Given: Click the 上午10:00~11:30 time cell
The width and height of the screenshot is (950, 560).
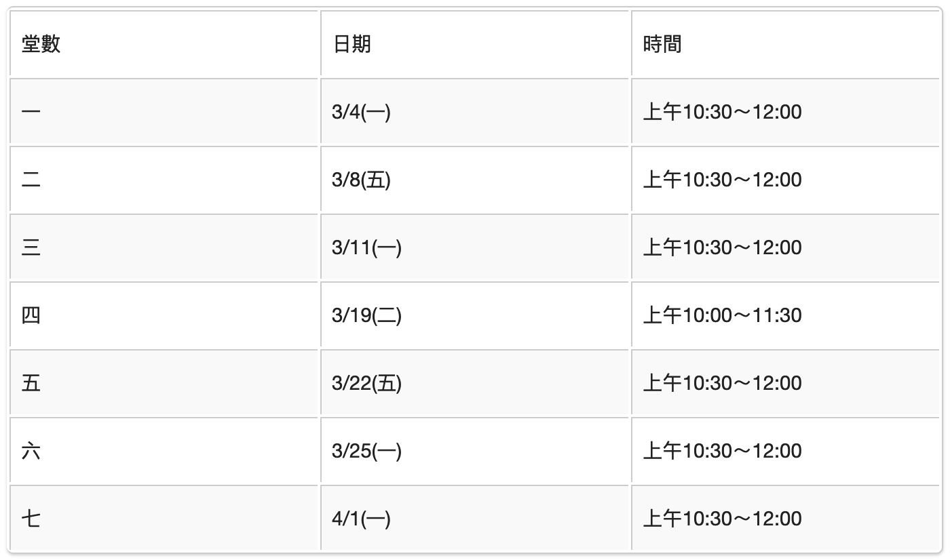Looking at the screenshot, I should pos(722,315).
